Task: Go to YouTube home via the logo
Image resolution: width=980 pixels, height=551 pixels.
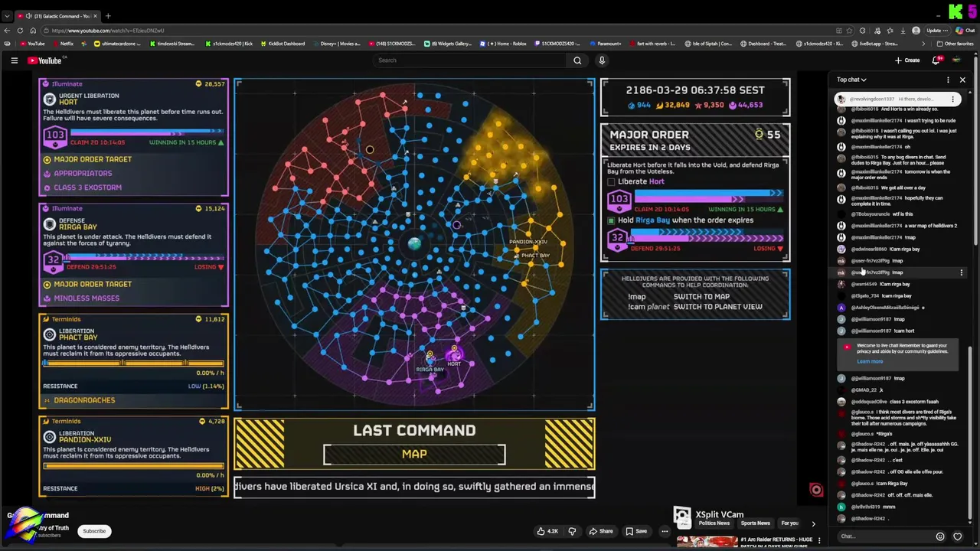Action: coord(44,60)
